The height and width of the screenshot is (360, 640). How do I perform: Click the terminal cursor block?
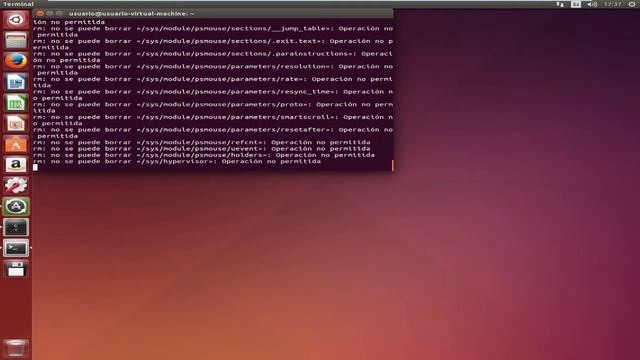point(35,167)
